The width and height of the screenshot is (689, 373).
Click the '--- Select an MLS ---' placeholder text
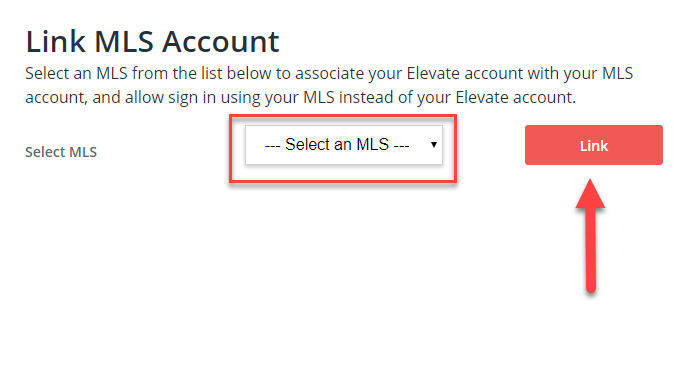[337, 145]
